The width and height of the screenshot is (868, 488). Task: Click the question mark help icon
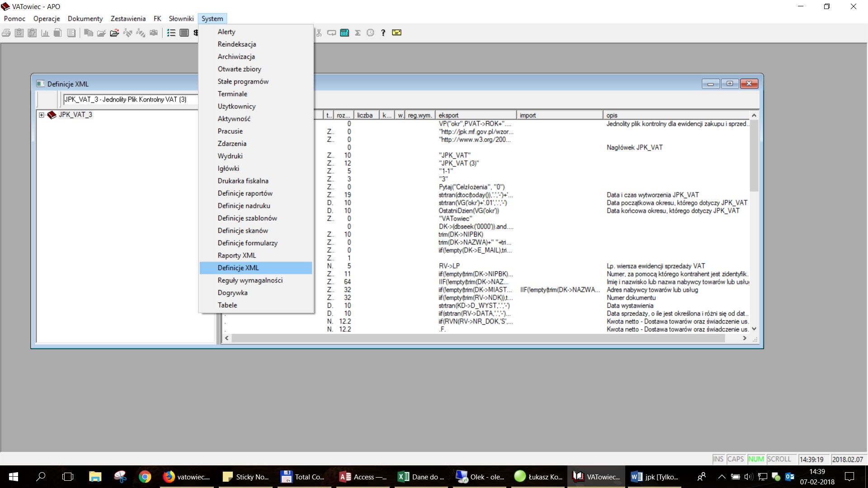pyautogui.click(x=383, y=33)
